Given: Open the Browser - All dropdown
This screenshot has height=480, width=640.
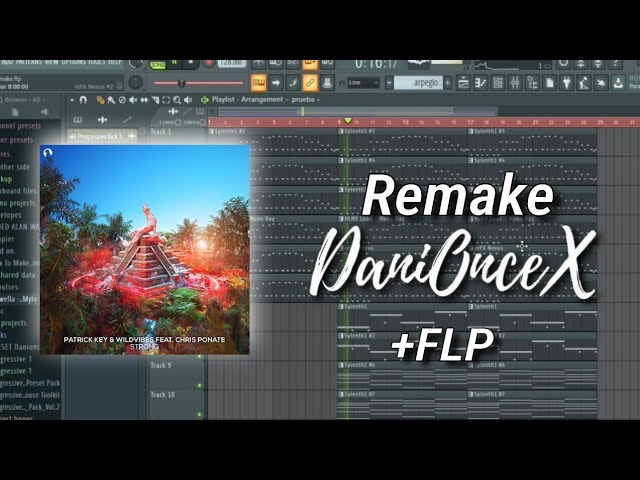Looking at the screenshot, I should pos(24,100).
